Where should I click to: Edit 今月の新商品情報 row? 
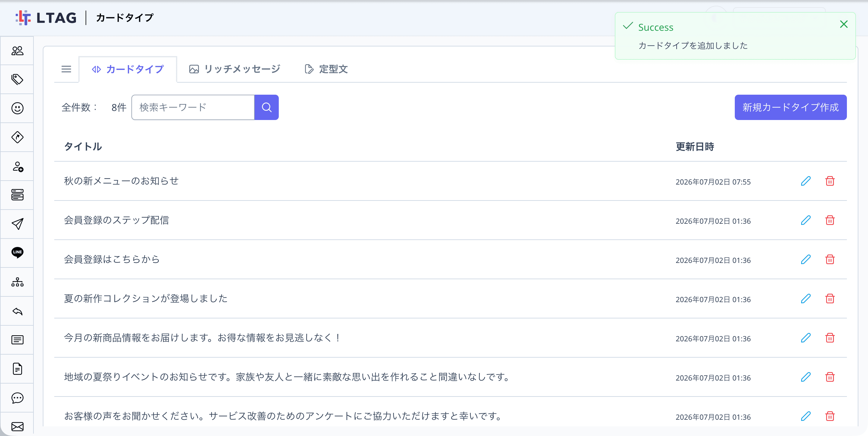[805, 337]
